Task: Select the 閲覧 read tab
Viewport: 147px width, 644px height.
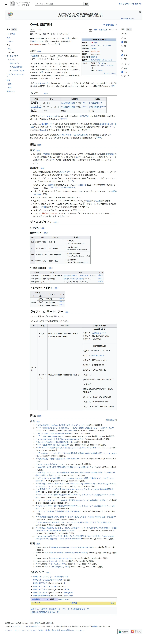Action: click(x=91, y=30)
